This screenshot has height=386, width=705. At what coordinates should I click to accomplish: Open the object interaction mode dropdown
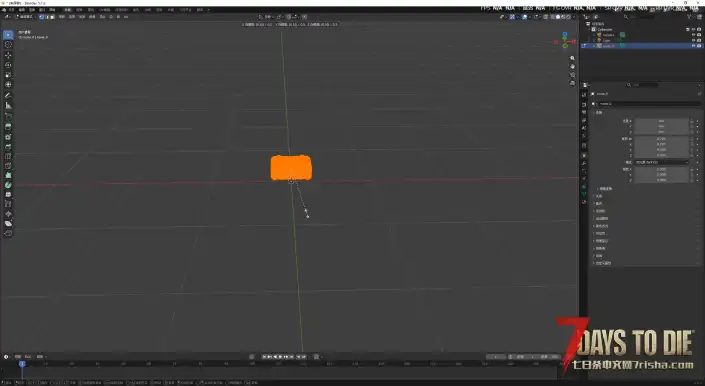(25, 17)
